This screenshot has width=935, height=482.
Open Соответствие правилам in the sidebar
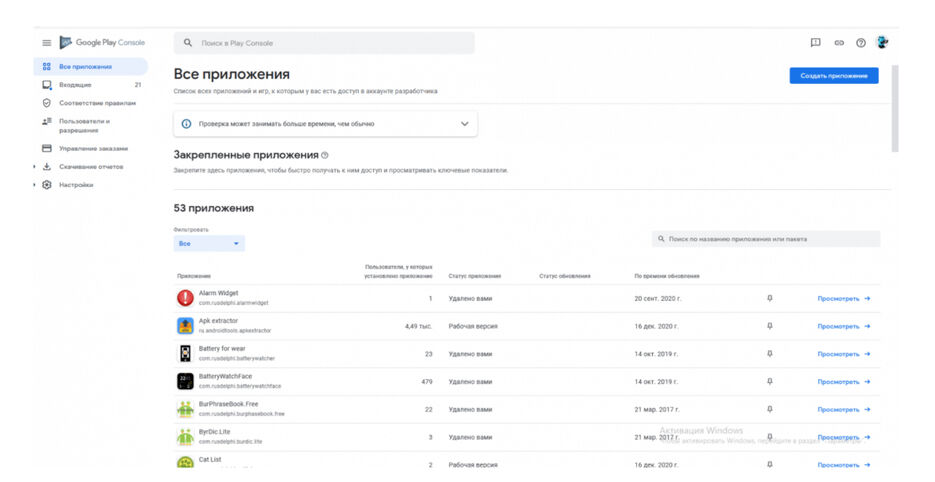point(96,103)
